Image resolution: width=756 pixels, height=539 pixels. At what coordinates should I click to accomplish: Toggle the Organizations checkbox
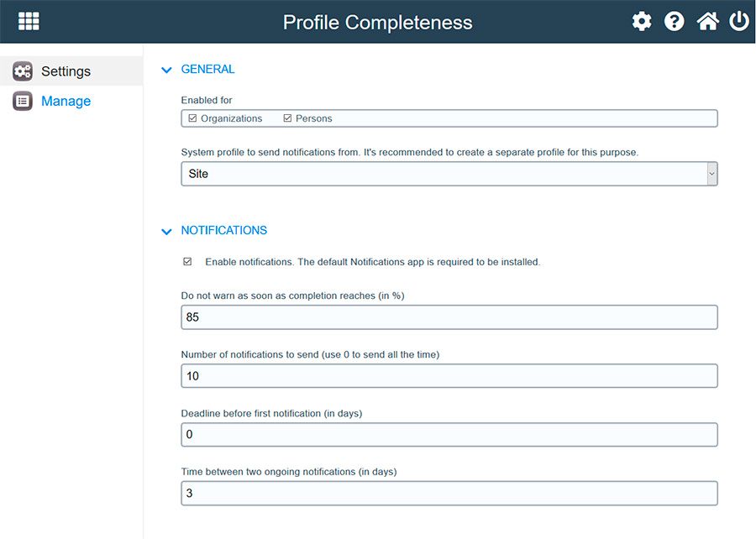click(192, 118)
